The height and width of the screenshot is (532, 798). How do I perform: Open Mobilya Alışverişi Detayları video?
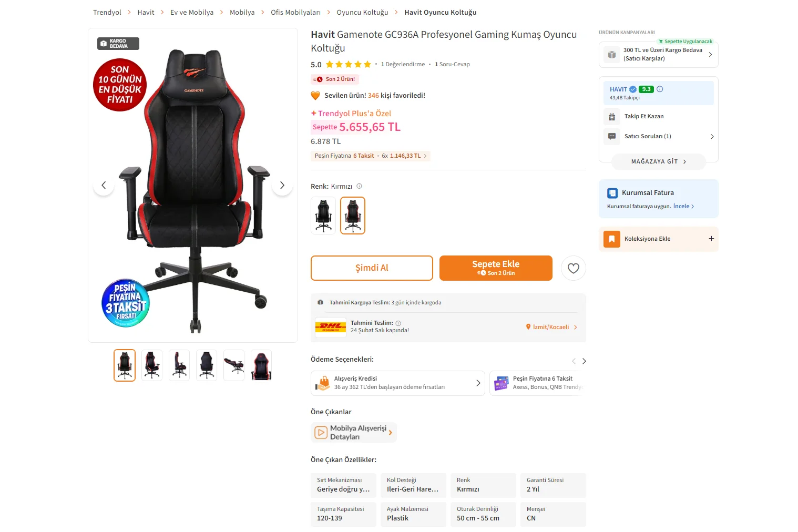[353, 433]
